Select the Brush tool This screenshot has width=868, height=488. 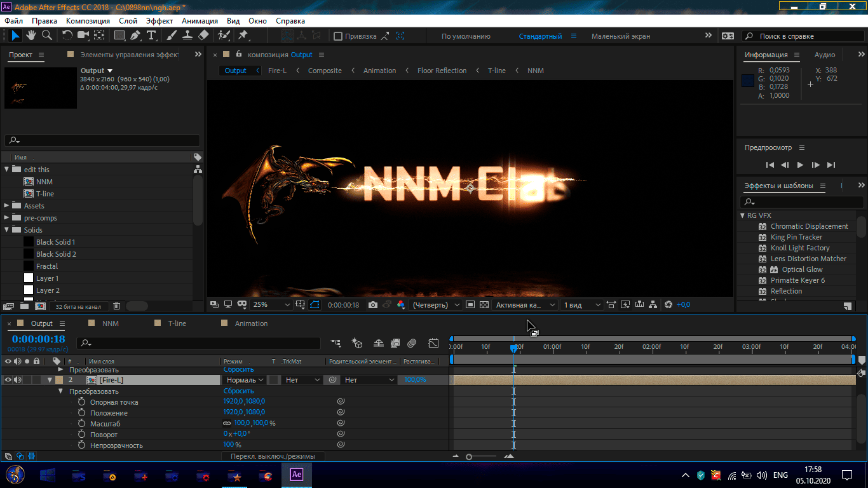click(x=173, y=36)
